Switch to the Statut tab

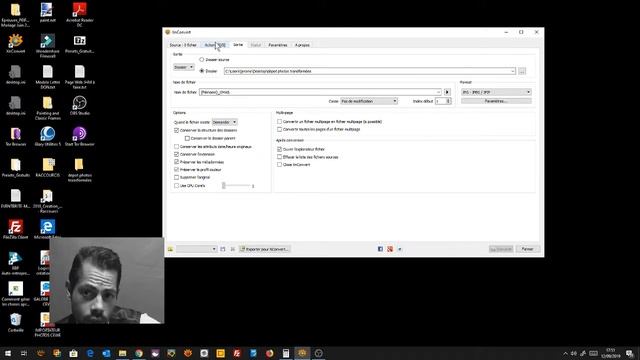tap(256, 45)
